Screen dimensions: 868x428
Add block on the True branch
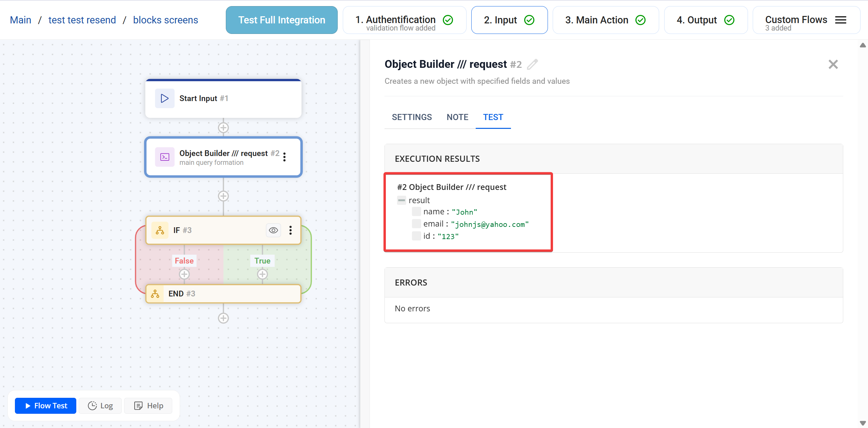262,274
